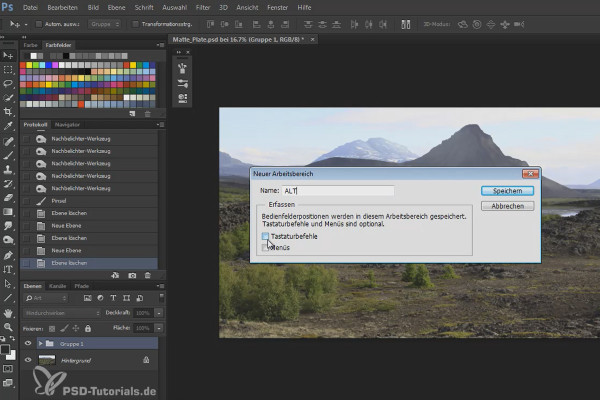Switch to the Farbe tab

(31, 45)
